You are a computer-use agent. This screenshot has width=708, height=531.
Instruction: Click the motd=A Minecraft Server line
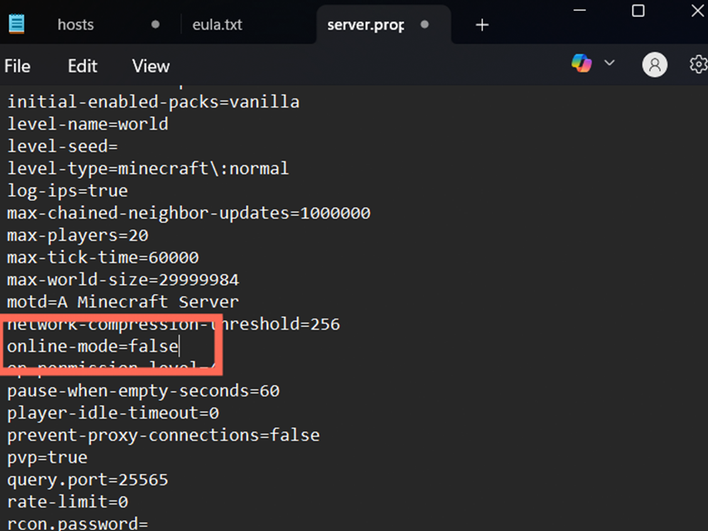pos(123,302)
